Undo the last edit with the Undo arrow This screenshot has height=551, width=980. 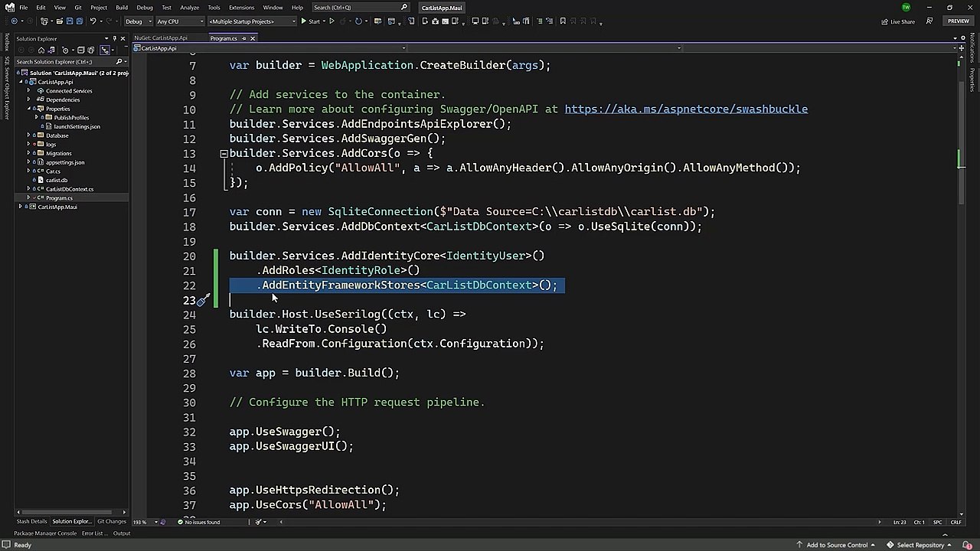pyautogui.click(x=93, y=21)
